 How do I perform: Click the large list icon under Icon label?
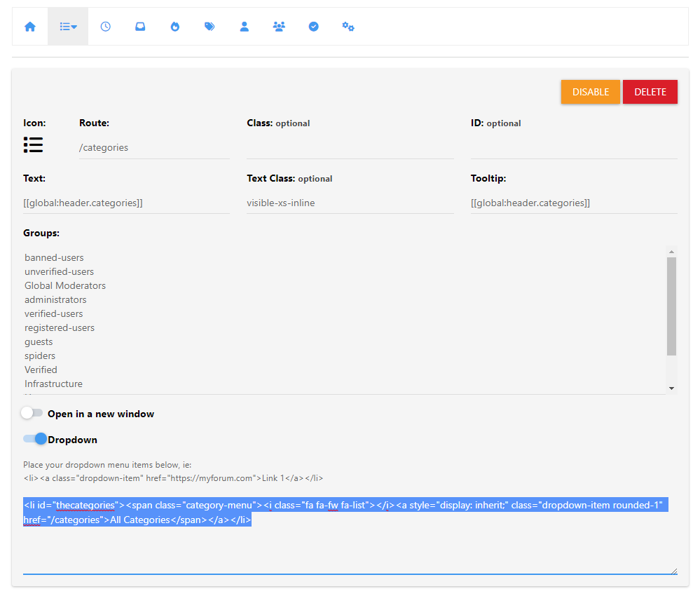pyautogui.click(x=33, y=145)
